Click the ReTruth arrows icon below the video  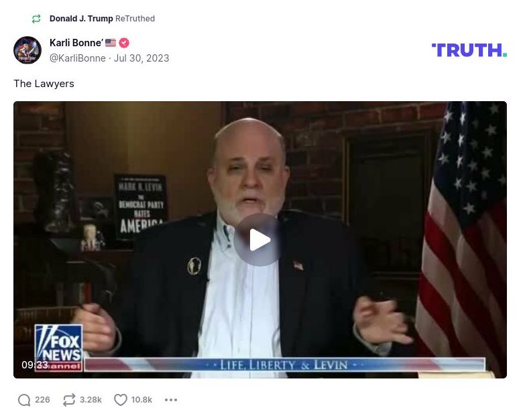pyautogui.click(x=69, y=400)
